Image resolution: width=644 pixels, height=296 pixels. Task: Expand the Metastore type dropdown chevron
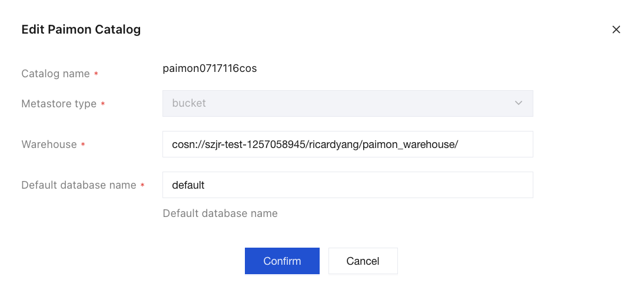[519, 103]
